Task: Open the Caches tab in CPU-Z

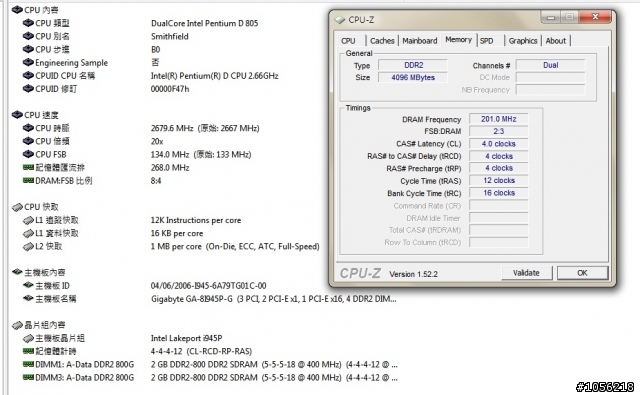Action: coord(382,41)
